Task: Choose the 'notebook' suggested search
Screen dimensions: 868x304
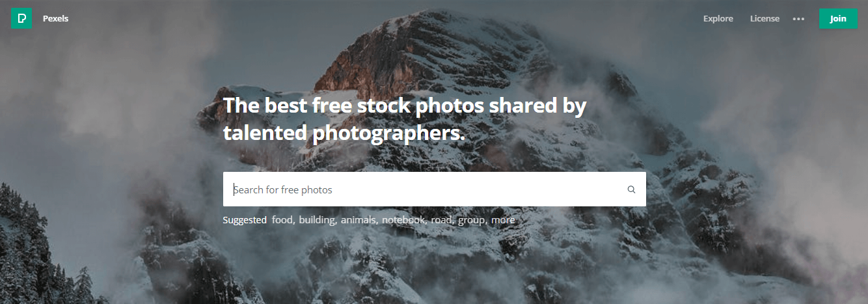Action: pos(403,220)
